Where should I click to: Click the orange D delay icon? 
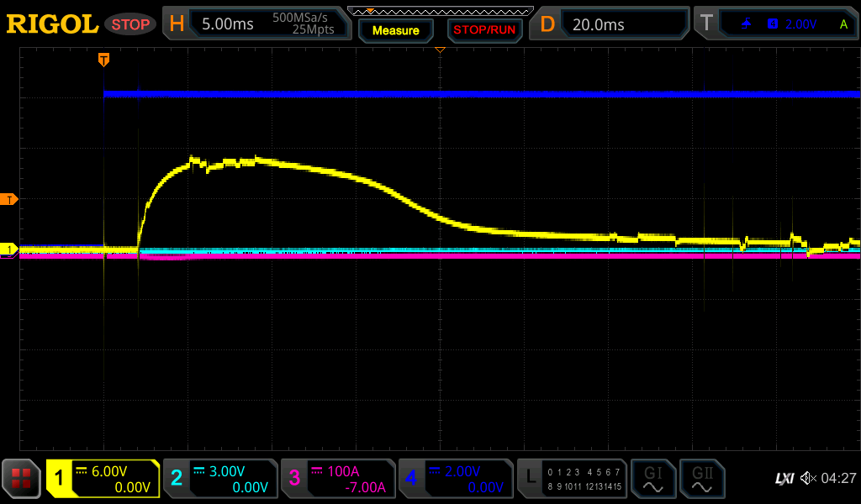pyautogui.click(x=547, y=24)
